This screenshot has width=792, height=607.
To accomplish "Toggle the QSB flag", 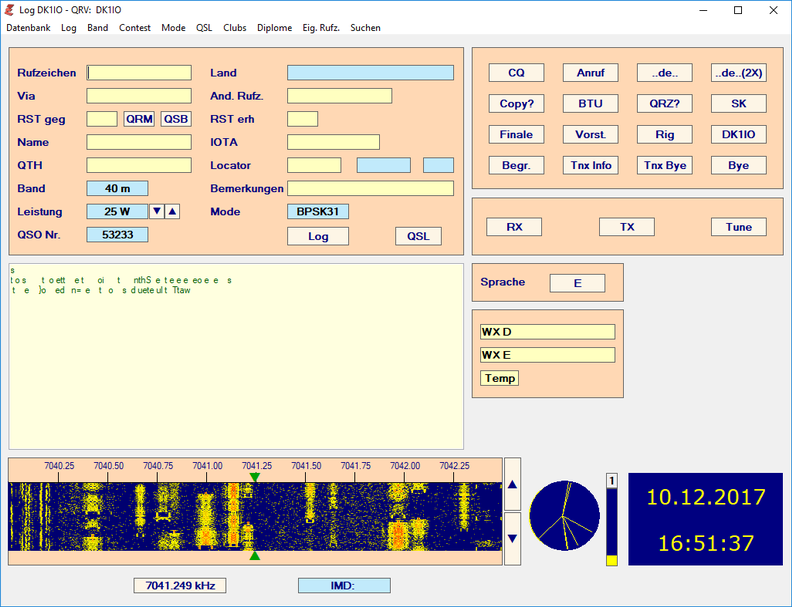I will tap(176, 119).
